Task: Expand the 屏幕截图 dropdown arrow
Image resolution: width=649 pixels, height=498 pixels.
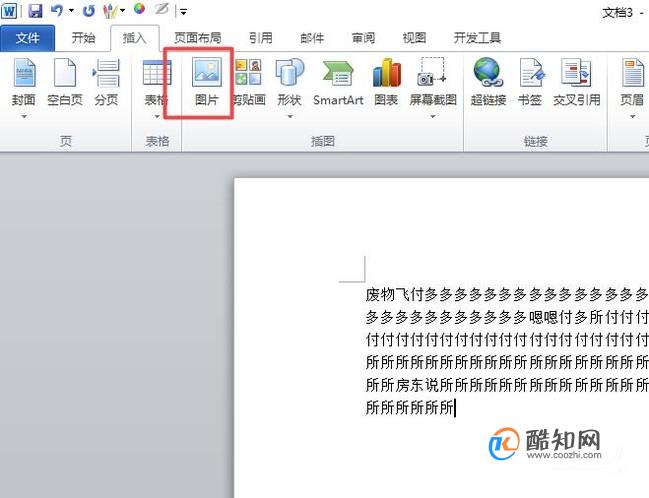Action: (x=433, y=117)
